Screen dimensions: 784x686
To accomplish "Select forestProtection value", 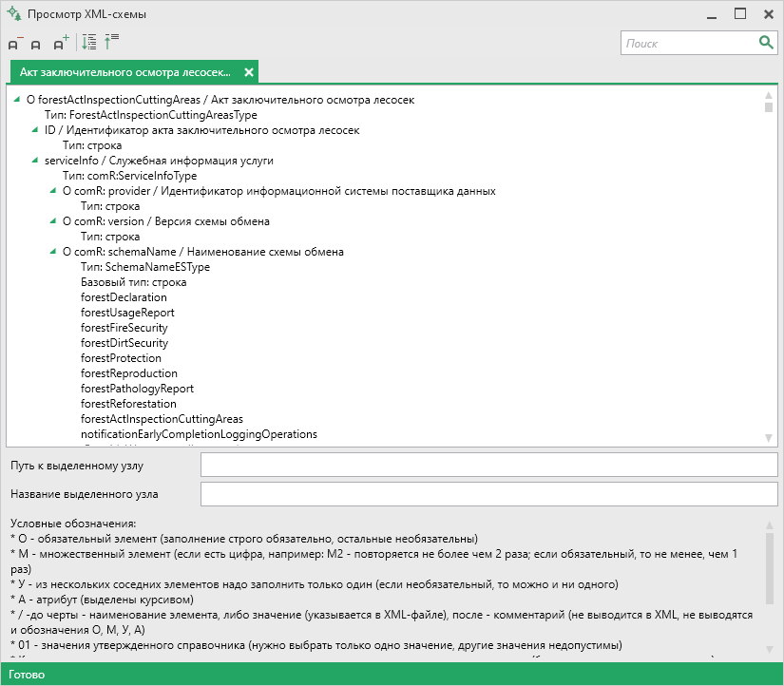I will [121, 358].
